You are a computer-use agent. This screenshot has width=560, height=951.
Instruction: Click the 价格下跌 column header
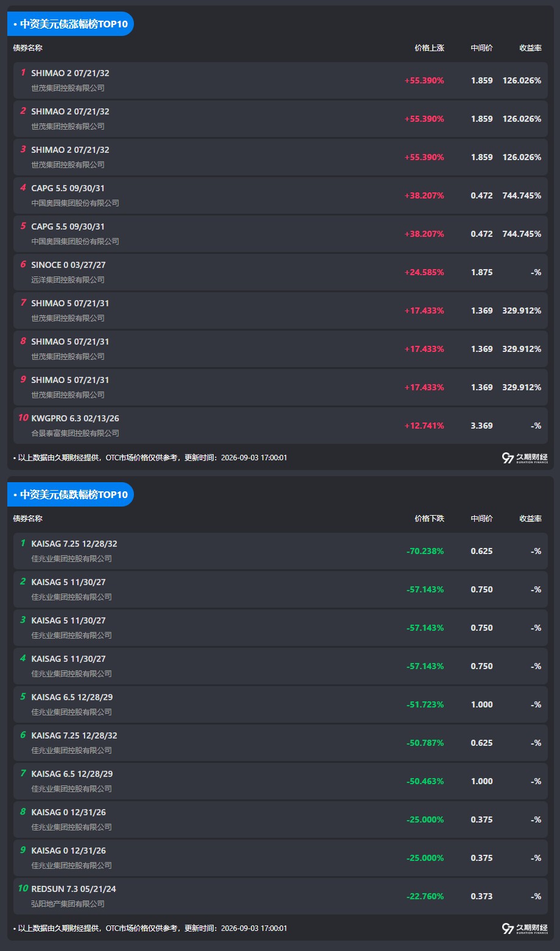[429, 519]
